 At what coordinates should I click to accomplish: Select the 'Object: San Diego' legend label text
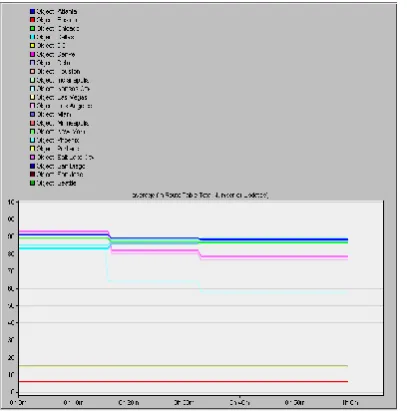point(61,166)
